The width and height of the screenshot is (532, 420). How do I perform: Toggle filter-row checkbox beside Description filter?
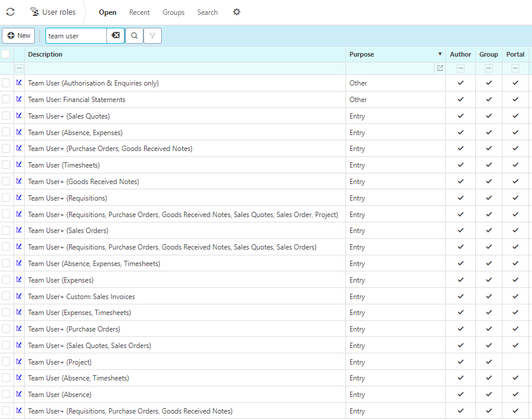(x=19, y=68)
